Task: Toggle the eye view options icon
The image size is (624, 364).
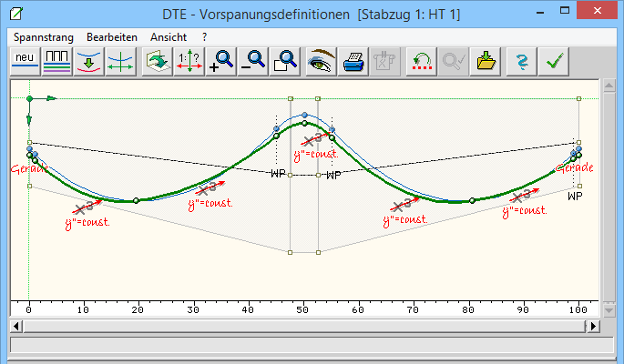Action: pyautogui.click(x=322, y=61)
